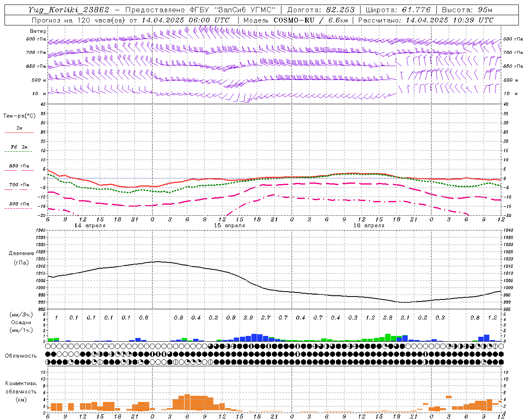
Task: Click the (мм/1ч.) precipitation unit label
Action: pos(21,330)
